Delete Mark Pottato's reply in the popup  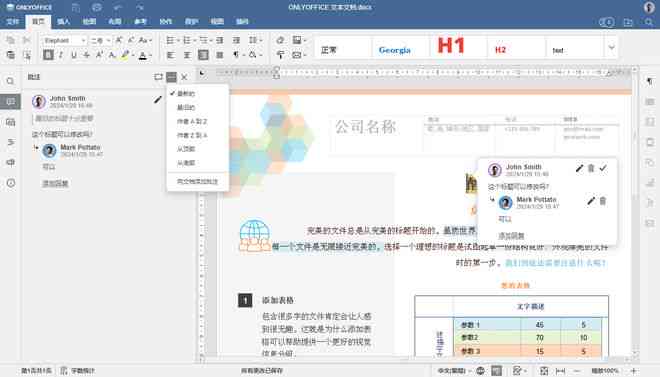click(x=603, y=201)
